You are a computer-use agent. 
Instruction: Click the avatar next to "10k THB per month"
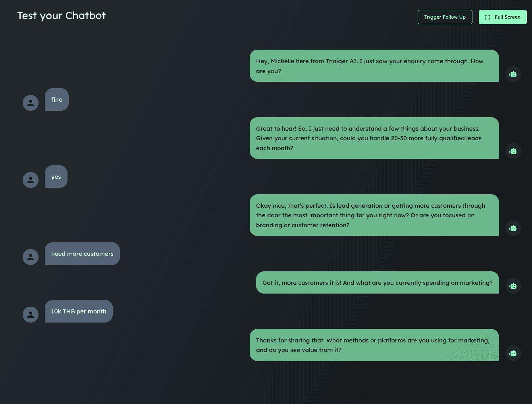(x=31, y=314)
